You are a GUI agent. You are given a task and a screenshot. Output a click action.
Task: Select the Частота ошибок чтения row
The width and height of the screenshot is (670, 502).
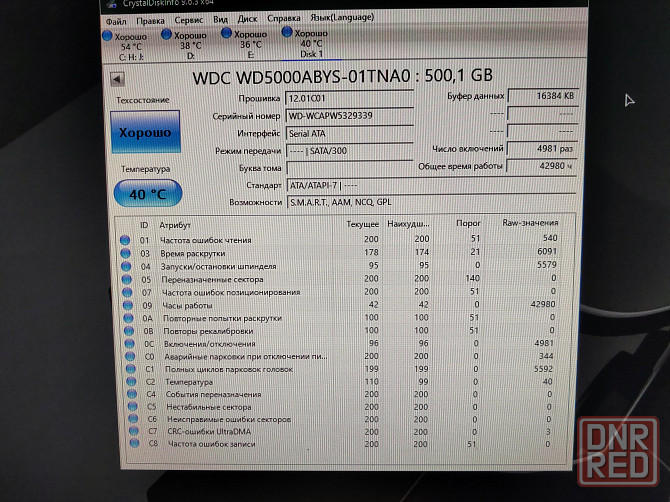tap(339, 239)
